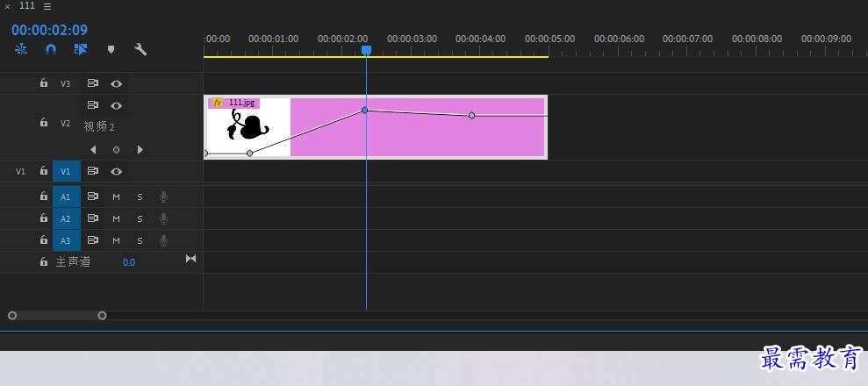The image size is (868, 386).
Task: Select the 111 sequence tab title
Action: click(x=27, y=5)
